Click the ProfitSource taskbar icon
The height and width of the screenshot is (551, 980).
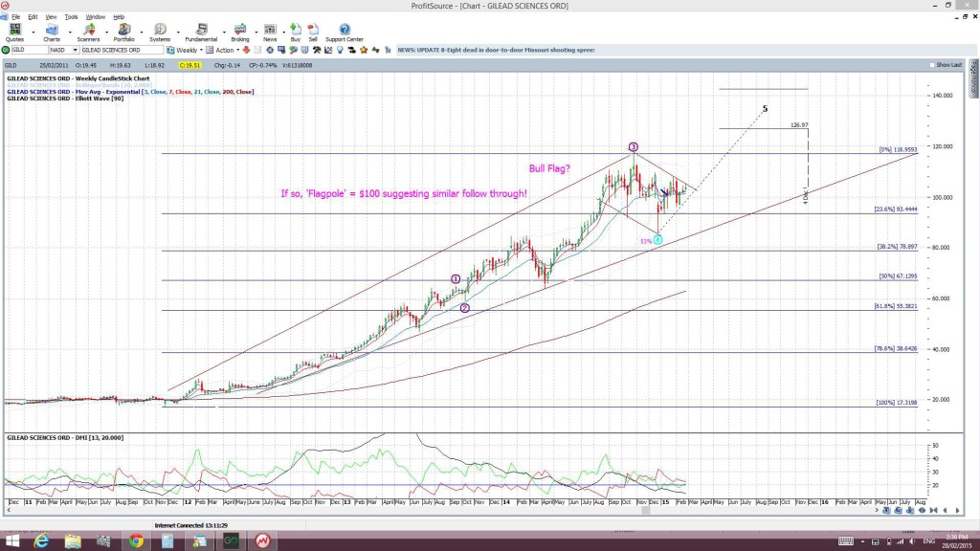pos(262,541)
